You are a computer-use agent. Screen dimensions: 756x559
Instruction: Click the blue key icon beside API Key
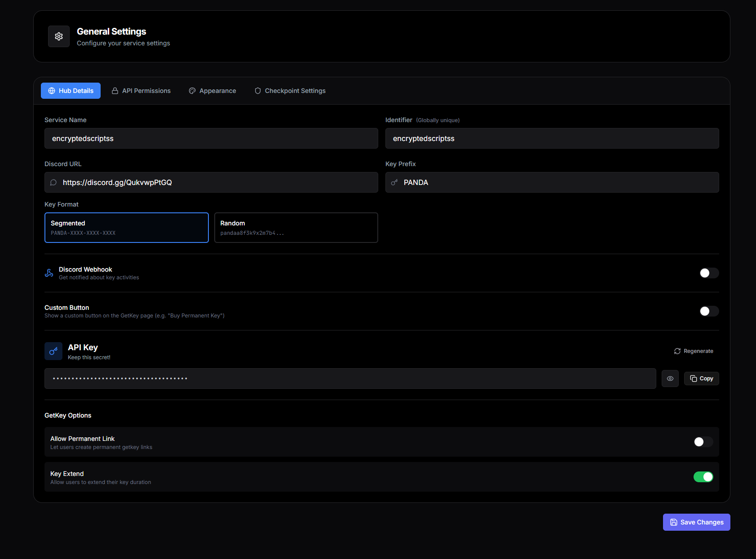click(x=53, y=351)
